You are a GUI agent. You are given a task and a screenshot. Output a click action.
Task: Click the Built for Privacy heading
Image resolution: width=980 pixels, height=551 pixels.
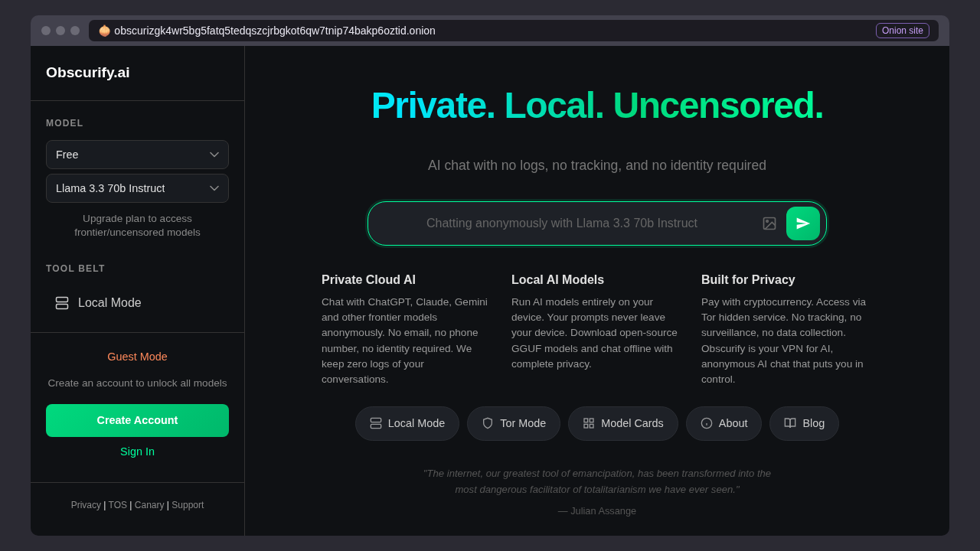pyautogui.click(x=748, y=280)
